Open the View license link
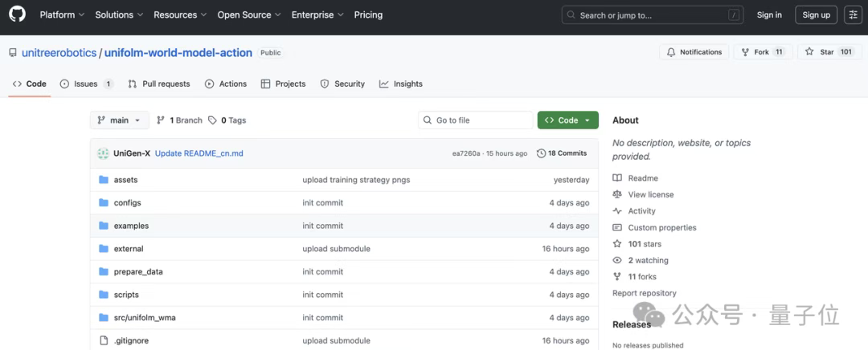The width and height of the screenshot is (868, 350). [x=651, y=194]
